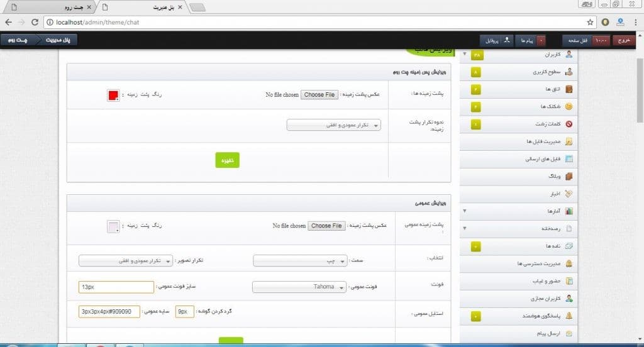Choose File for chat room background image

(x=319, y=95)
